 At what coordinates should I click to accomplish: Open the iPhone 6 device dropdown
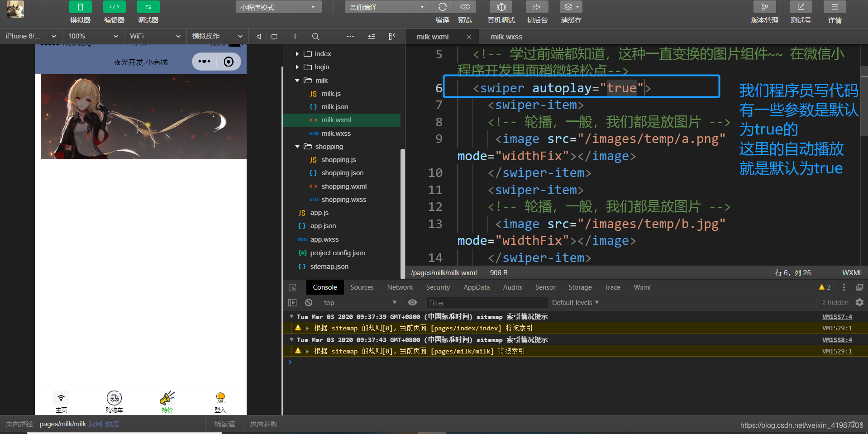coord(31,36)
